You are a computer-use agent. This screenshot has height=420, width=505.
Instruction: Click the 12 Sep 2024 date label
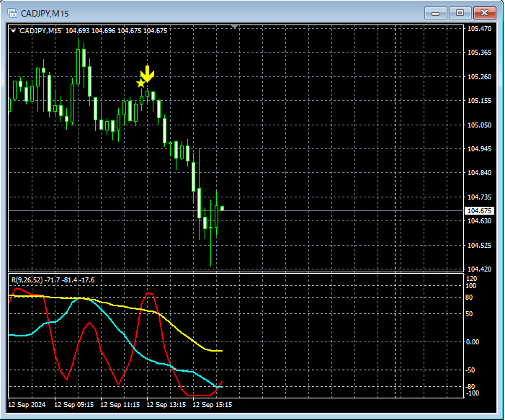27,405
